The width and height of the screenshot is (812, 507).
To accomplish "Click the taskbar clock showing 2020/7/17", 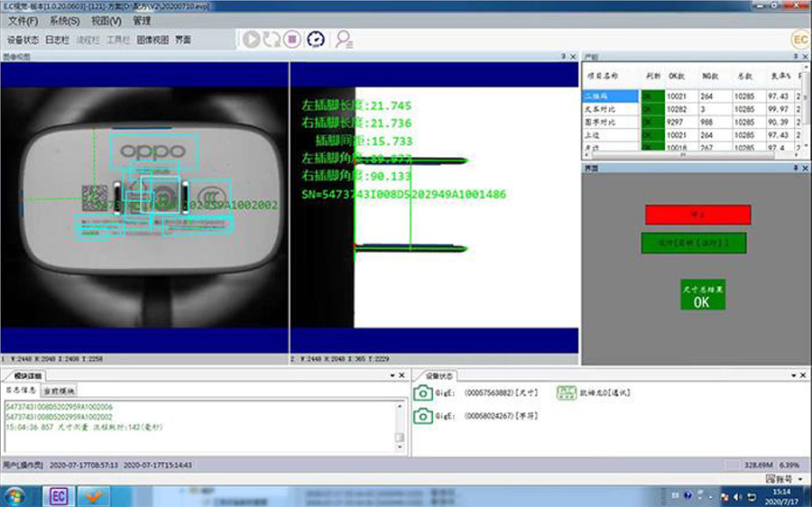I will point(781,496).
